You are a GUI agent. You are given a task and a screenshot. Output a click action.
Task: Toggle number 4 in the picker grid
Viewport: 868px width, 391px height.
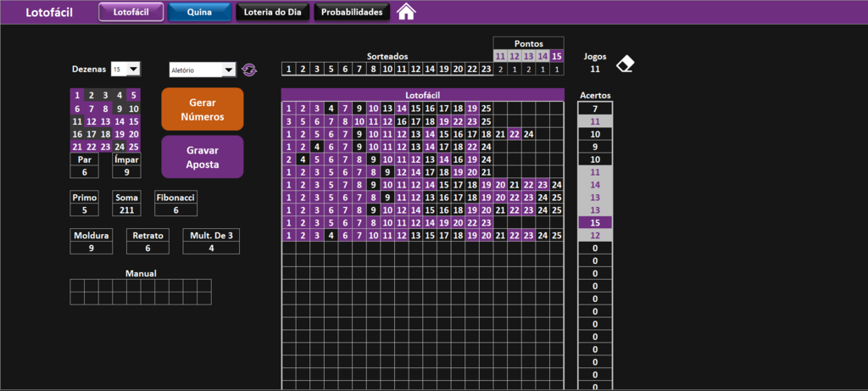[x=119, y=95]
